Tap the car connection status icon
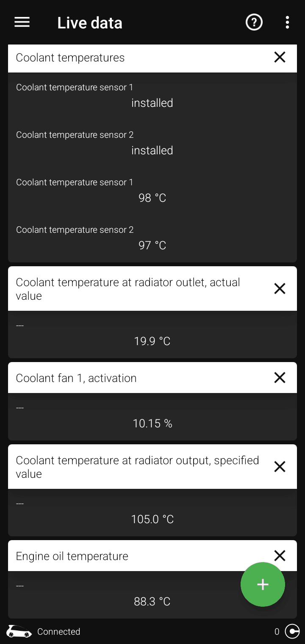This screenshot has width=305, height=644. (x=19, y=631)
